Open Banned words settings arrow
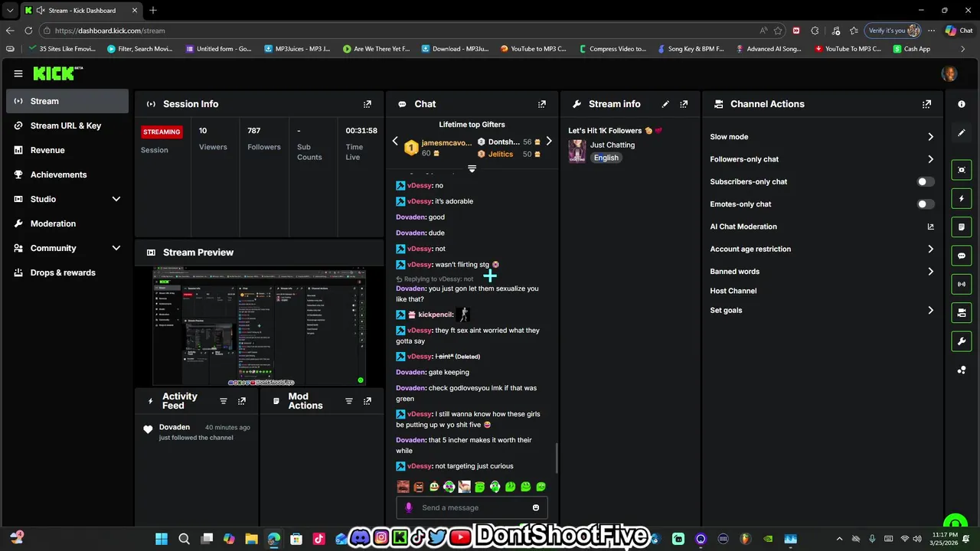 click(930, 272)
